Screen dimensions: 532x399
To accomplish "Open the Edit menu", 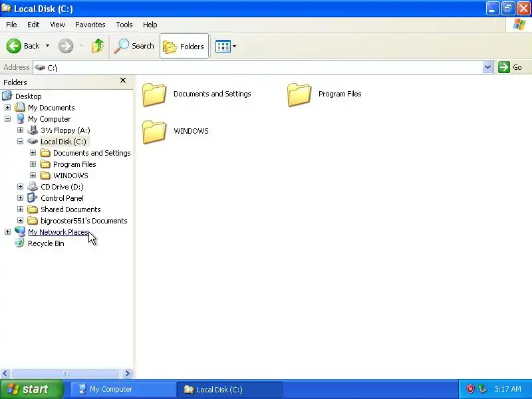I will [33, 25].
